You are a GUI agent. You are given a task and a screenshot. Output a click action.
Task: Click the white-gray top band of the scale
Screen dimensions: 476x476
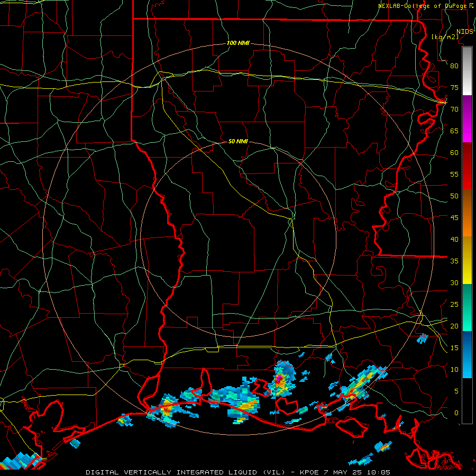(467, 71)
